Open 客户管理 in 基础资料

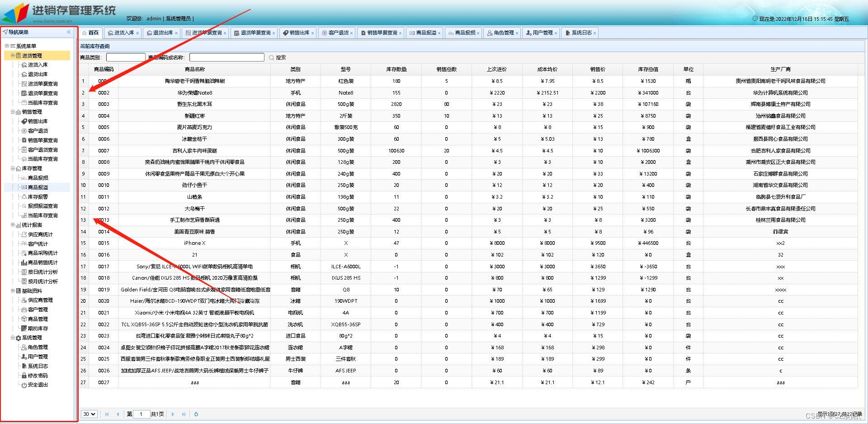click(x=38, y=310)
